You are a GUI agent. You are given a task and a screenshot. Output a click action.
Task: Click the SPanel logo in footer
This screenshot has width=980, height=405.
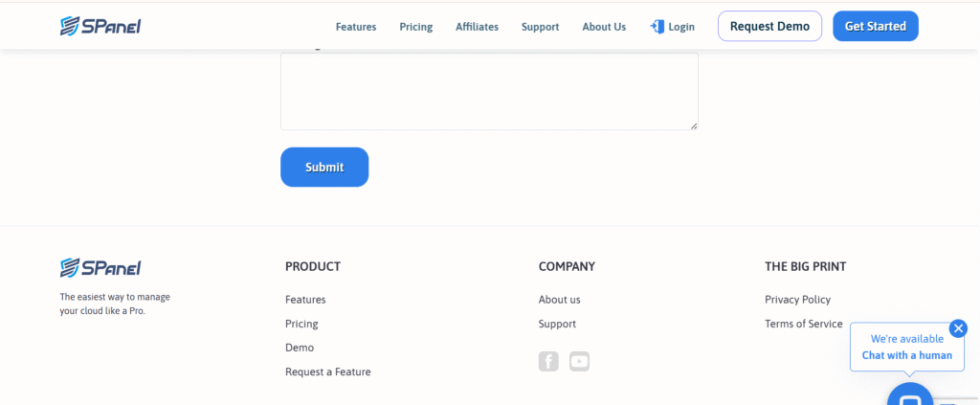[x=100, y=267]
